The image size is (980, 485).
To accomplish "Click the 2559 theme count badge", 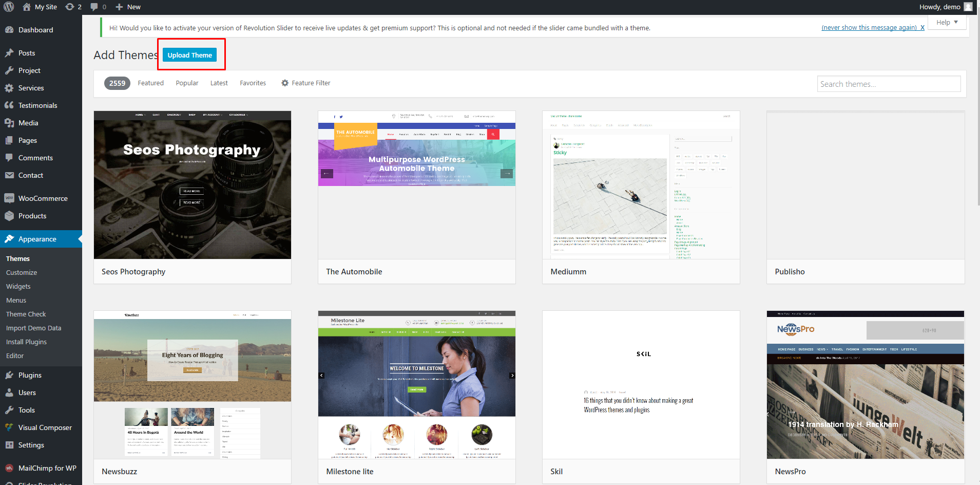I will (x=117, y=83).
